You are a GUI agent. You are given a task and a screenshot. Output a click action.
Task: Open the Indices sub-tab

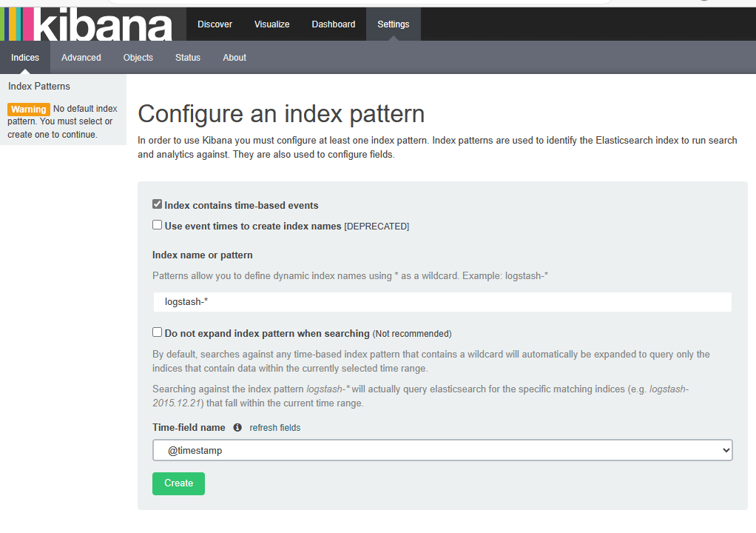coord(25,58)
